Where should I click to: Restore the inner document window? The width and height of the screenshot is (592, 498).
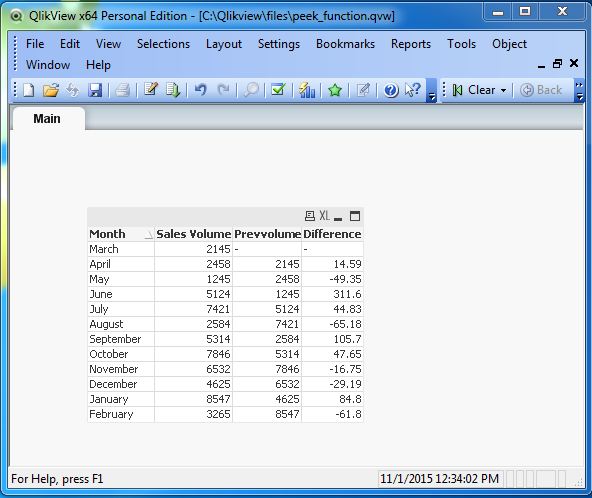click(557, 63)
